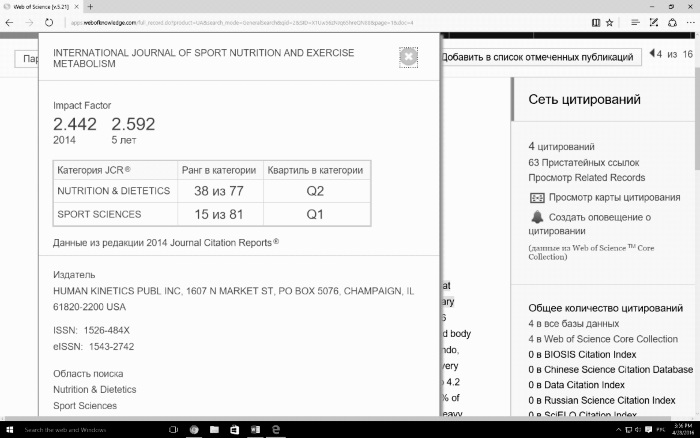The width and height of the screenshot is (700, 438).
Task: Close the Web of Science tab
Action: tap(76, 7)
